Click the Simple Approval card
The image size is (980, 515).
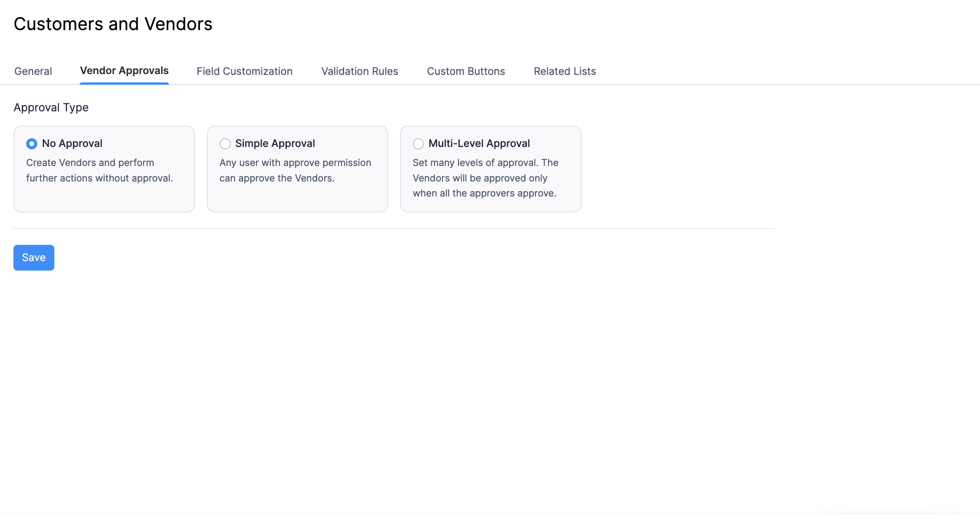coord(297,169)
